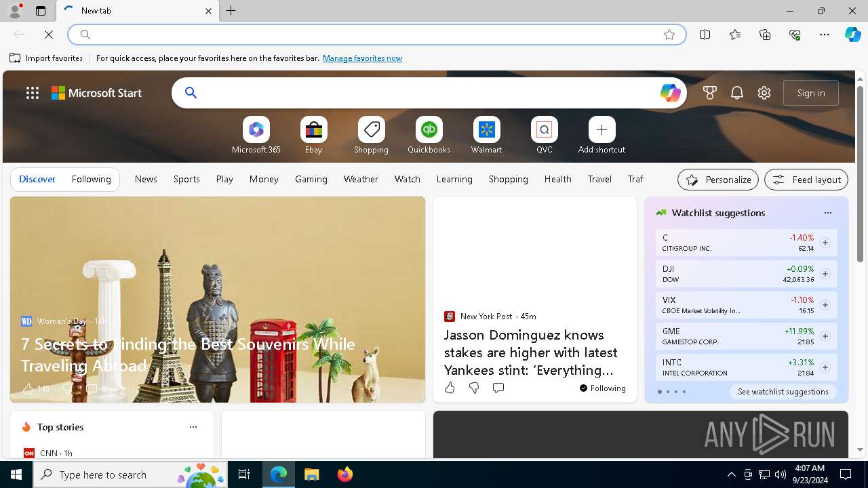Open the News category
The width and height of the screenshot is (868, 488).
click(146, 180)
